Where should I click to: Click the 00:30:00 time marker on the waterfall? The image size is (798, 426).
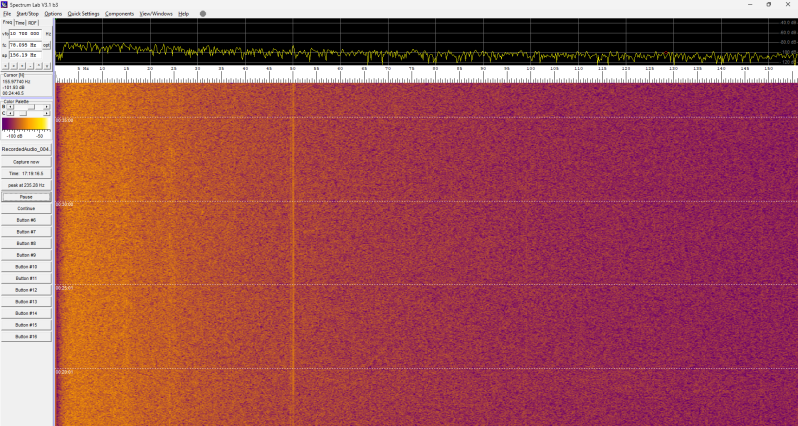tap(64, 204)
